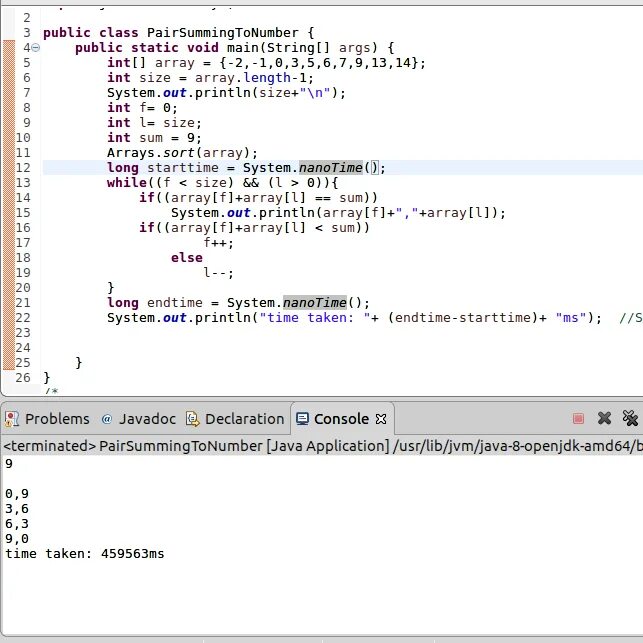Click nanoTime call on line 21

point(315,303)
